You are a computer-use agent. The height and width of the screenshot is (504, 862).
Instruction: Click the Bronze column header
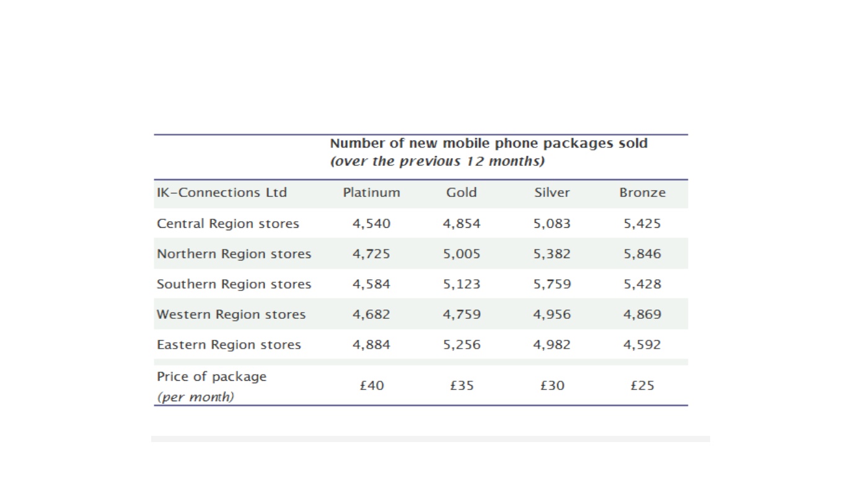point(643,193)
